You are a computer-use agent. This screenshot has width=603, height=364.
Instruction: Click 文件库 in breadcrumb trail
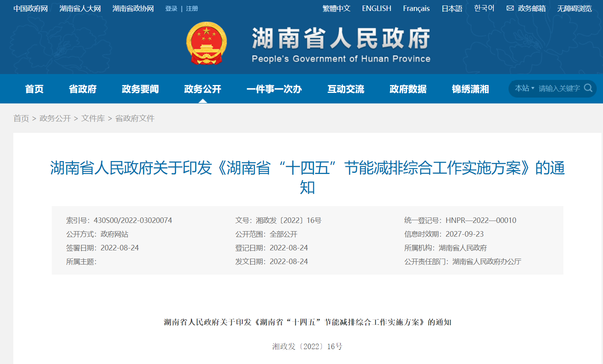(x=93, y=118)
